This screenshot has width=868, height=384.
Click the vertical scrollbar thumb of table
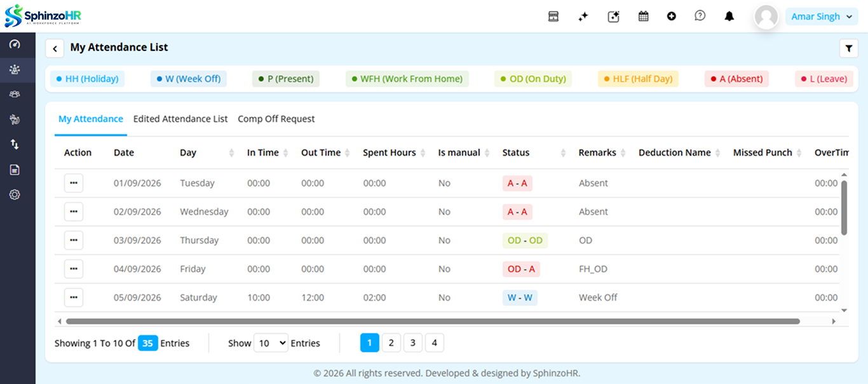pyautogui.click(x=844, y=208)
